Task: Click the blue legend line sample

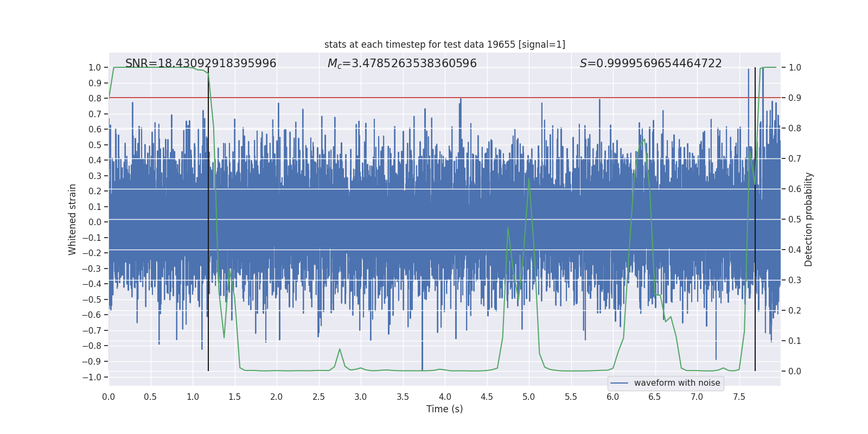Action: coord(620,383)
